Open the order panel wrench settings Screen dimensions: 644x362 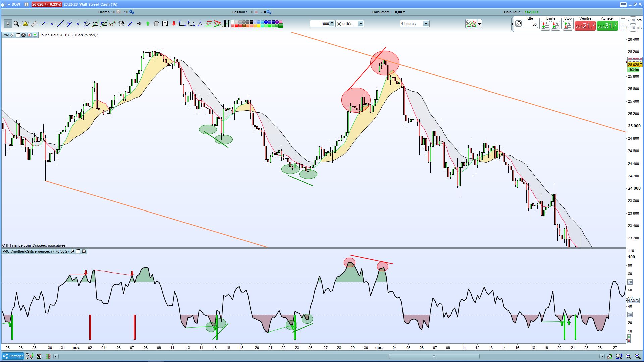518,24
